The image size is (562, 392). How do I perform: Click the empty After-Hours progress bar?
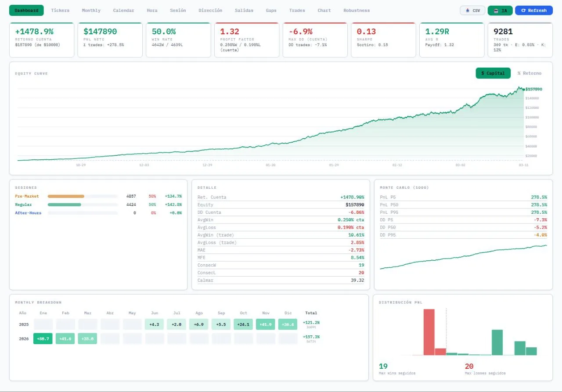coord(83,213)
